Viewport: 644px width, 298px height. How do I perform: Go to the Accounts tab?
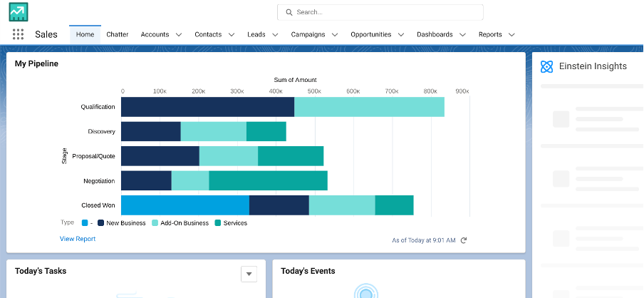click(x=155, y=34)
